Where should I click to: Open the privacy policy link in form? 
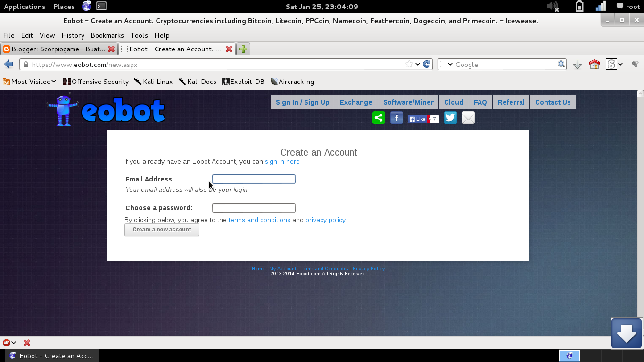325,220
